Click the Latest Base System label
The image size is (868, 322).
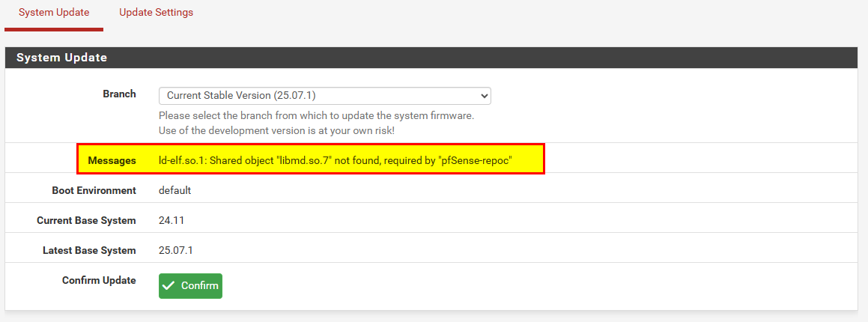coord(89,251)
